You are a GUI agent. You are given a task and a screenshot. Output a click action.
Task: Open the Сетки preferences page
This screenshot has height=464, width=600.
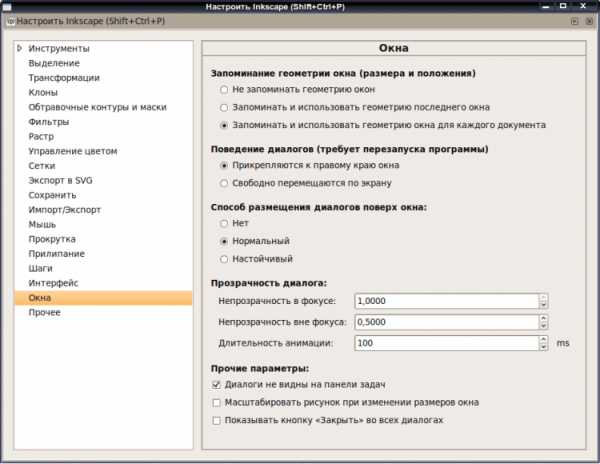pos(42,166)
